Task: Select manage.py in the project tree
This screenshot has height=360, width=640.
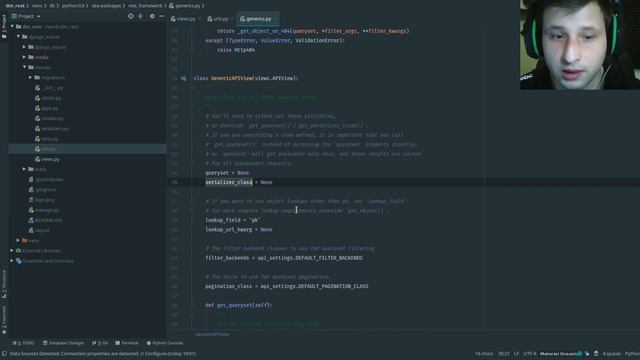Action: coord(44,210)
